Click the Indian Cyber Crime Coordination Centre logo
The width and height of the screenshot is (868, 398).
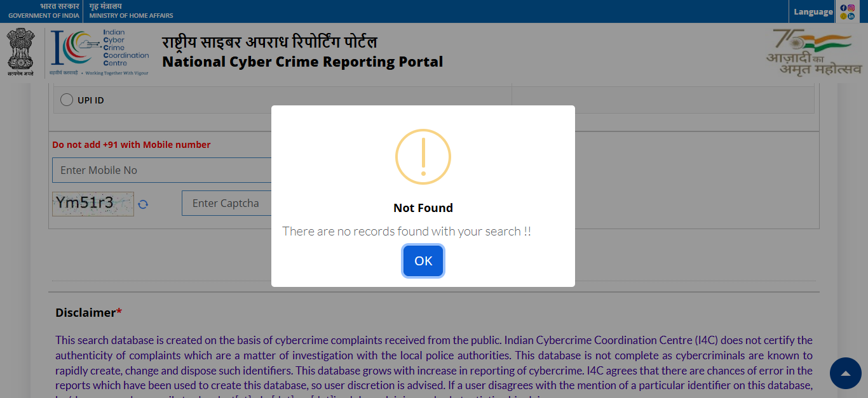pyautogui.click(x=100, y=52)
